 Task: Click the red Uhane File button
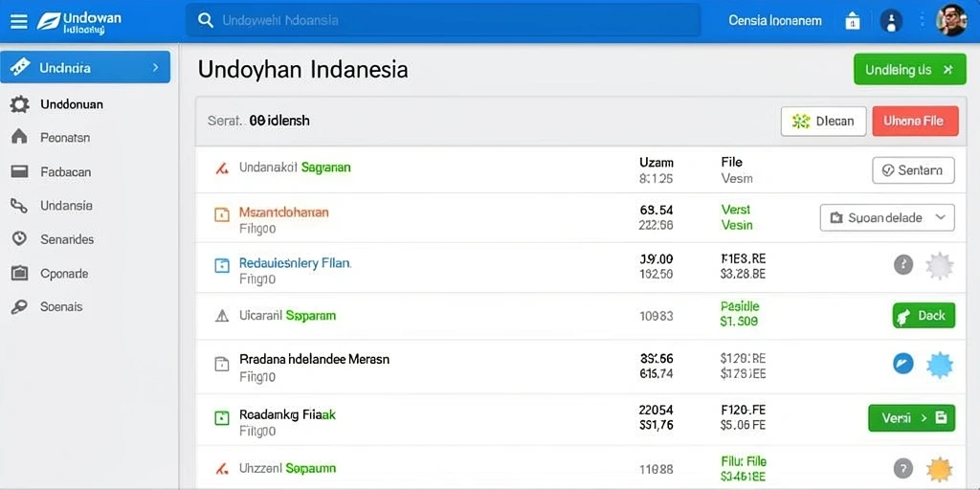915,122
